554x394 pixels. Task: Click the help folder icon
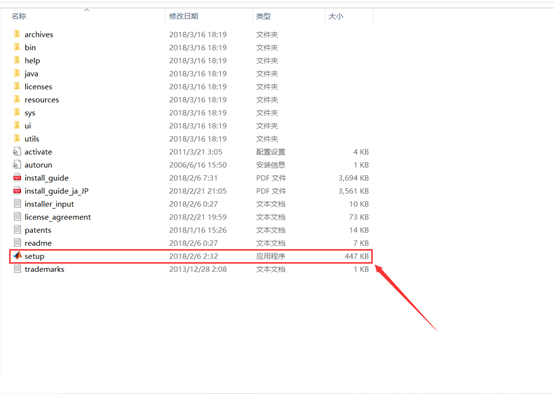17,60
